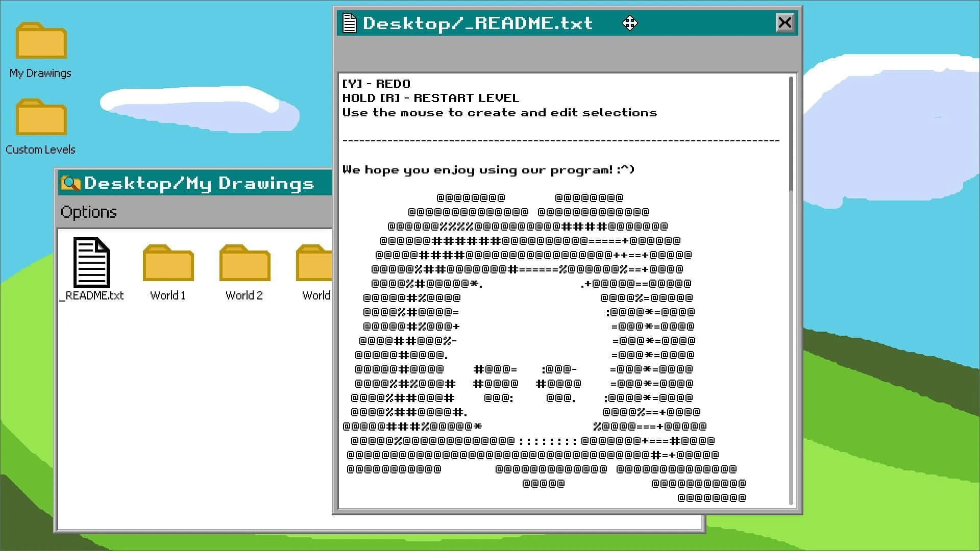Image resolution: width=980 pixels, height=551 pixels.
Task: Open the My Drawings folder on the desktop
Action: tap(40, 41)
